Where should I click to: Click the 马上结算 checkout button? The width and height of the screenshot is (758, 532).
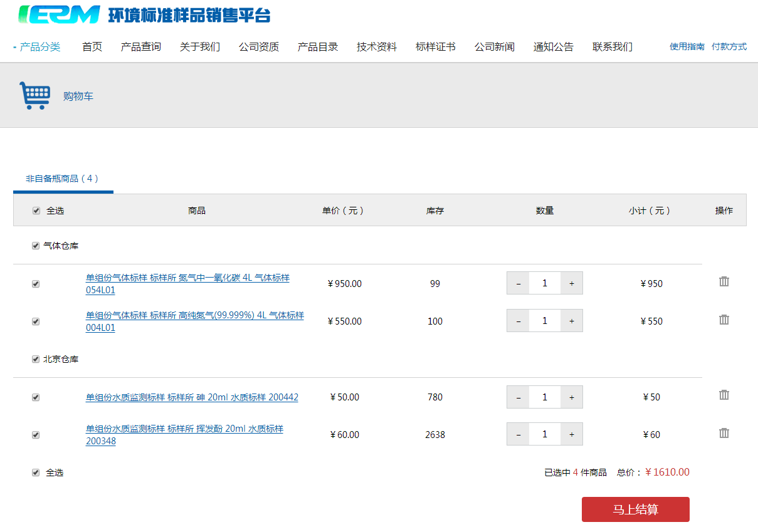[x=635, y=509]
